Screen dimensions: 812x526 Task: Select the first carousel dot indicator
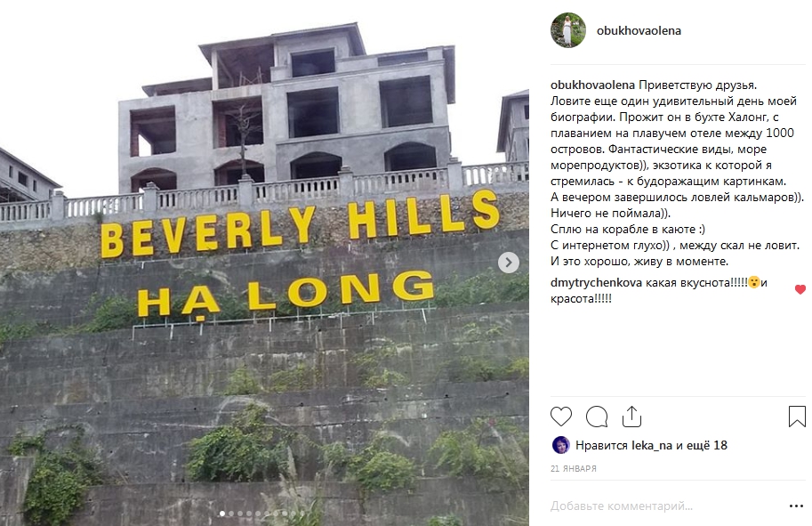pyautogui.click(x=222, y=514)
